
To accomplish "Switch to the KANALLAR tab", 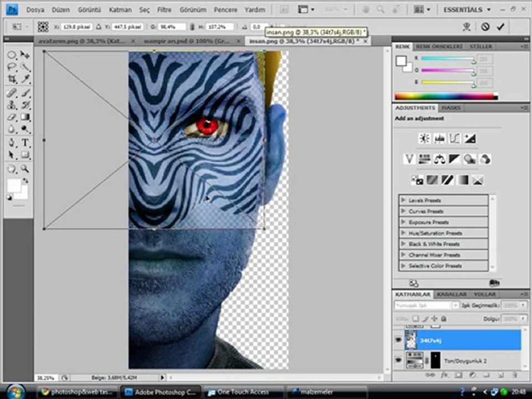I will pyautogui.click(x=451, y=294).
